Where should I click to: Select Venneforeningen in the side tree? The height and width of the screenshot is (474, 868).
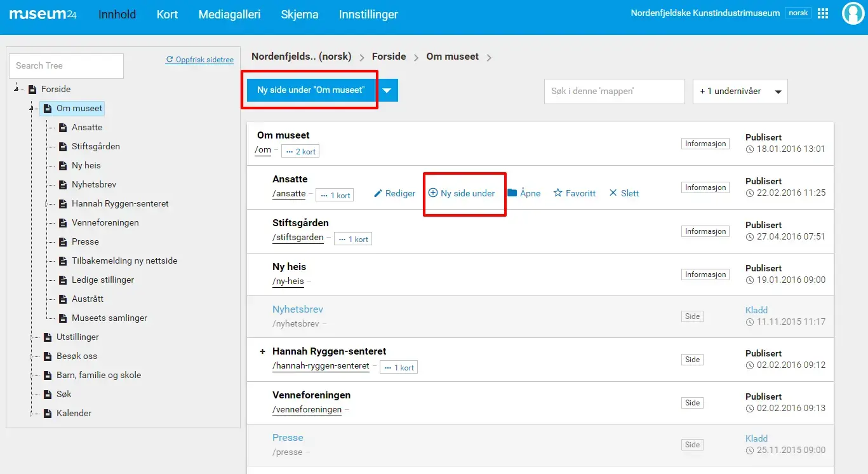click(105, 222)
